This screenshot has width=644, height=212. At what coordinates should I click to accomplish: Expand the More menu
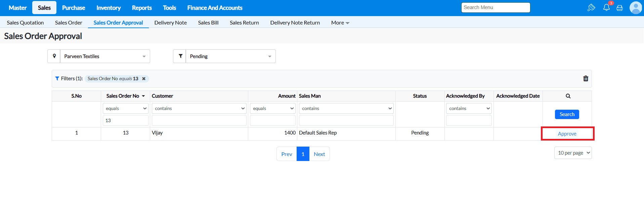[340, 23]
